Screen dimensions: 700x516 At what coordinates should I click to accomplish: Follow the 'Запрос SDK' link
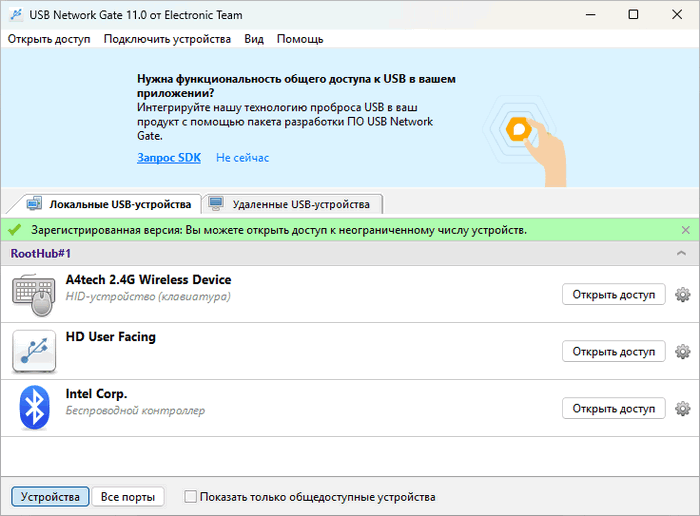point(169,158)
